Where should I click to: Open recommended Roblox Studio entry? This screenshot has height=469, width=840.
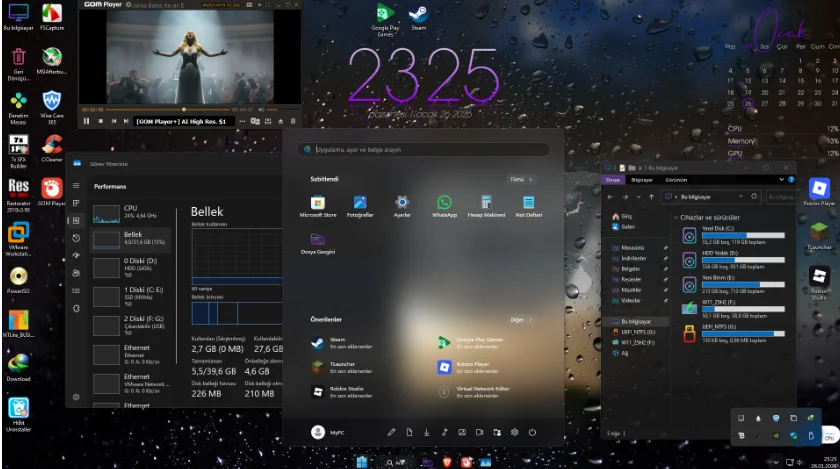click(x=343, y=392)
